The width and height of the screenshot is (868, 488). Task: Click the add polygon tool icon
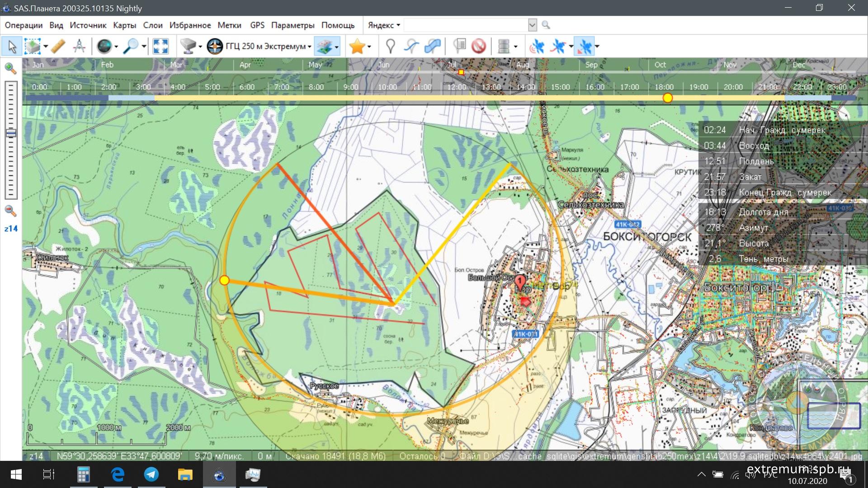[433, 46]
